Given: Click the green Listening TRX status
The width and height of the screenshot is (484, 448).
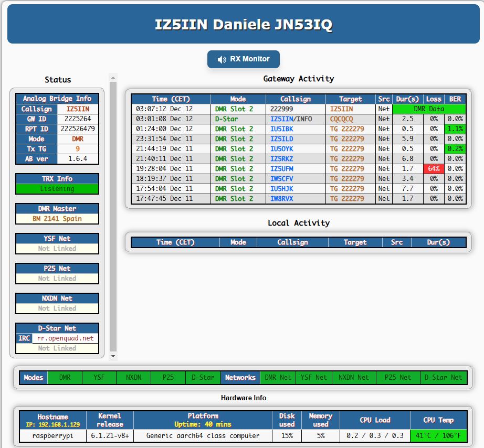Looking at the screenshot, I should [x=57, y=189].
